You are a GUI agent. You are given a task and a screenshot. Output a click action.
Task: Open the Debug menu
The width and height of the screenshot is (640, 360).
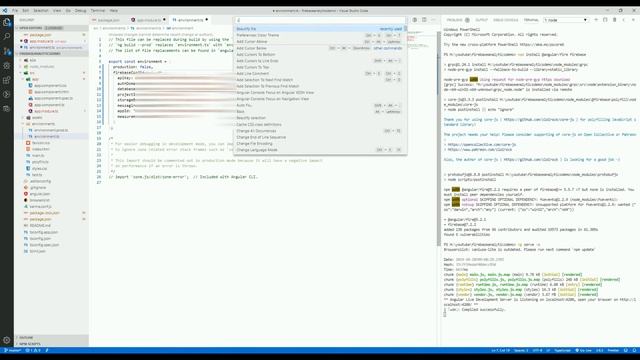coord(80,11)
